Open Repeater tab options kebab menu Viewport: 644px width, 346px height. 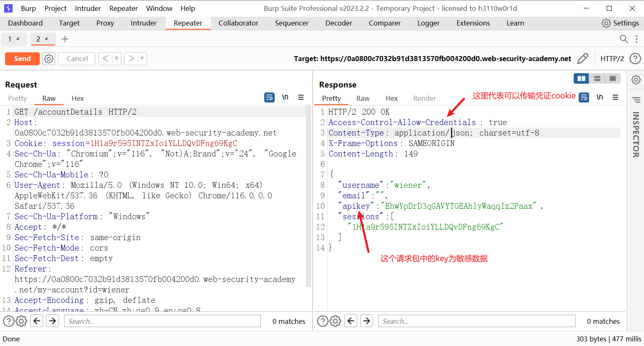pos(636,39)
